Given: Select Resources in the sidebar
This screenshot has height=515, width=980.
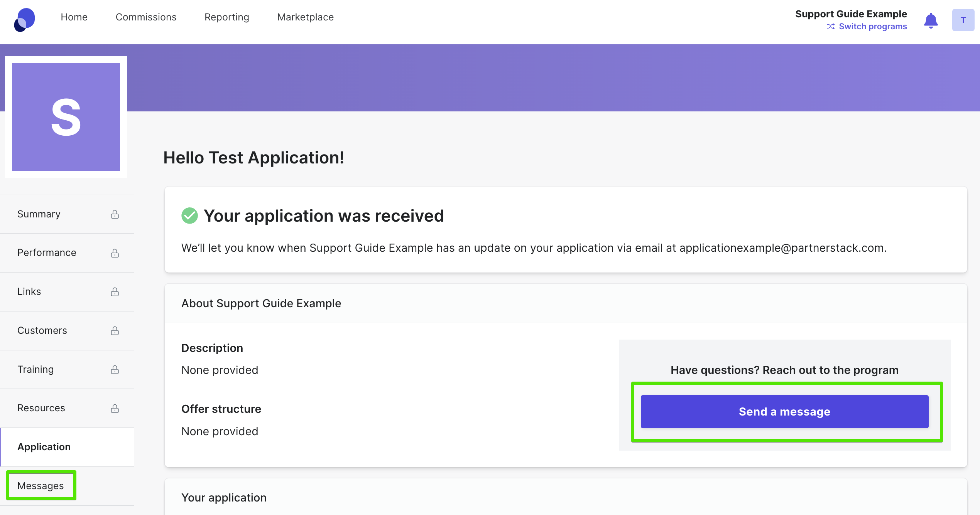Looking at the screenshot, I should point(67,408).
